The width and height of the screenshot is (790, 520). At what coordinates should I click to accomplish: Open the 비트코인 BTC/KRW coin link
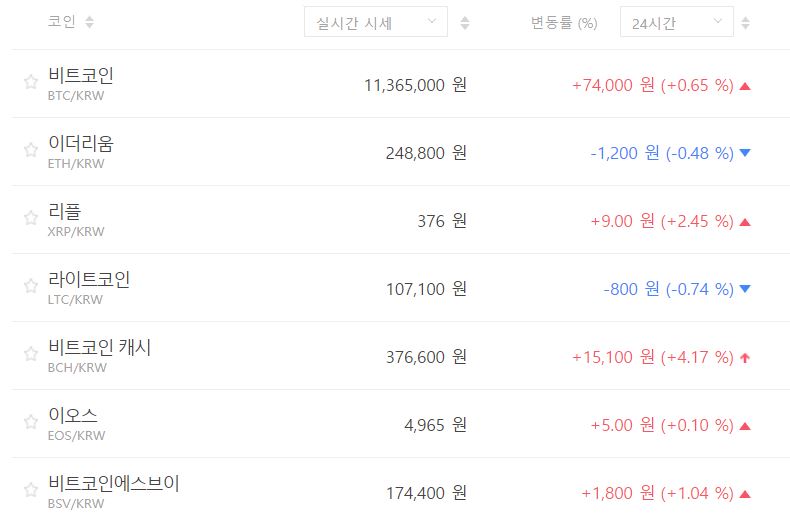tap(80, 76)
